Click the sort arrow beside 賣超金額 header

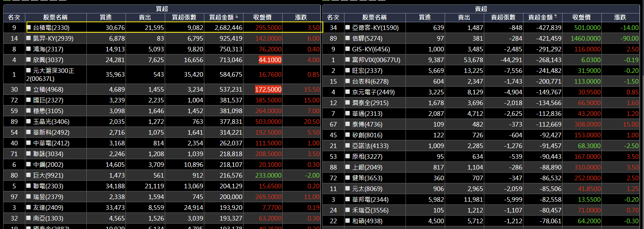[556, 16]
